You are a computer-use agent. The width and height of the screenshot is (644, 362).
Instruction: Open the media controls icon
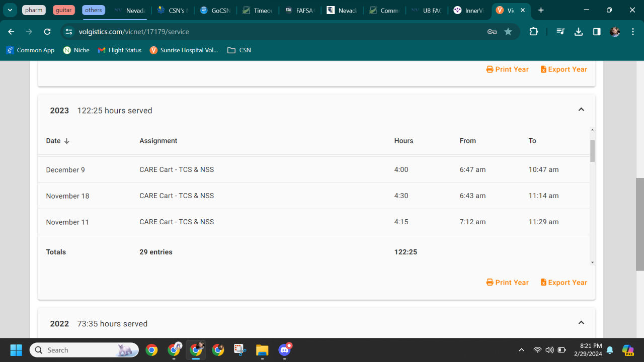560,32
